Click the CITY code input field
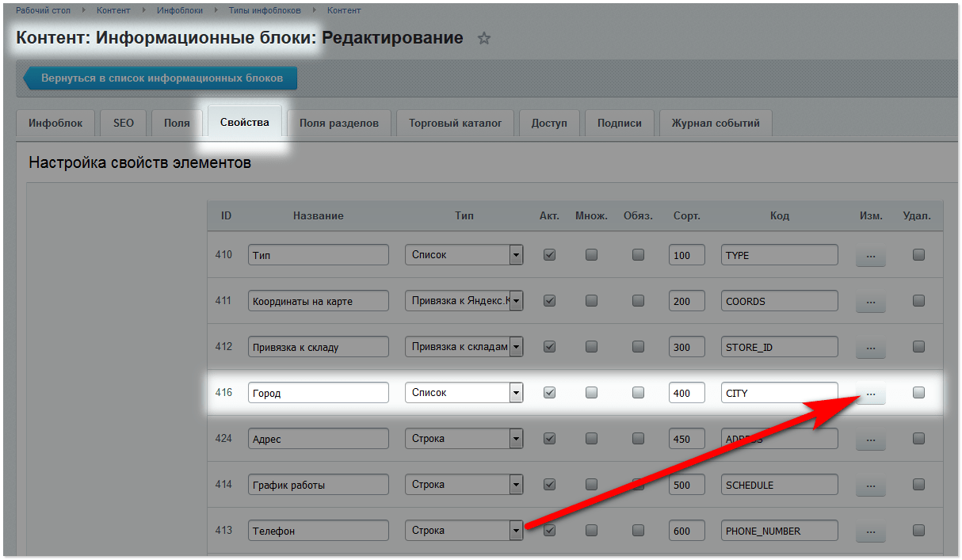Screen dimensions: 962x560 click(780, 393)
